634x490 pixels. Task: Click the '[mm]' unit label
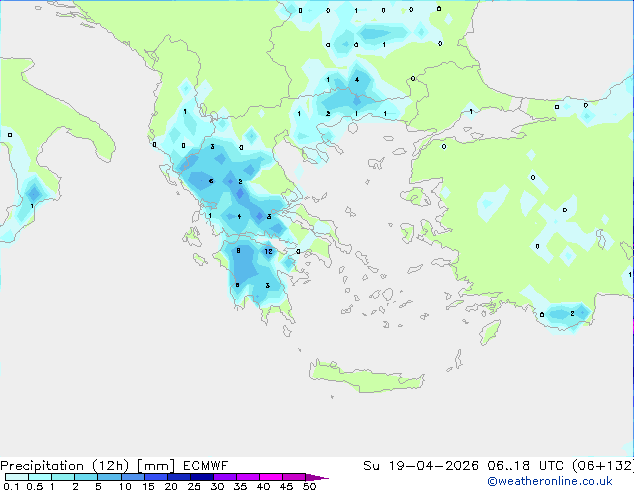point(156,466)
